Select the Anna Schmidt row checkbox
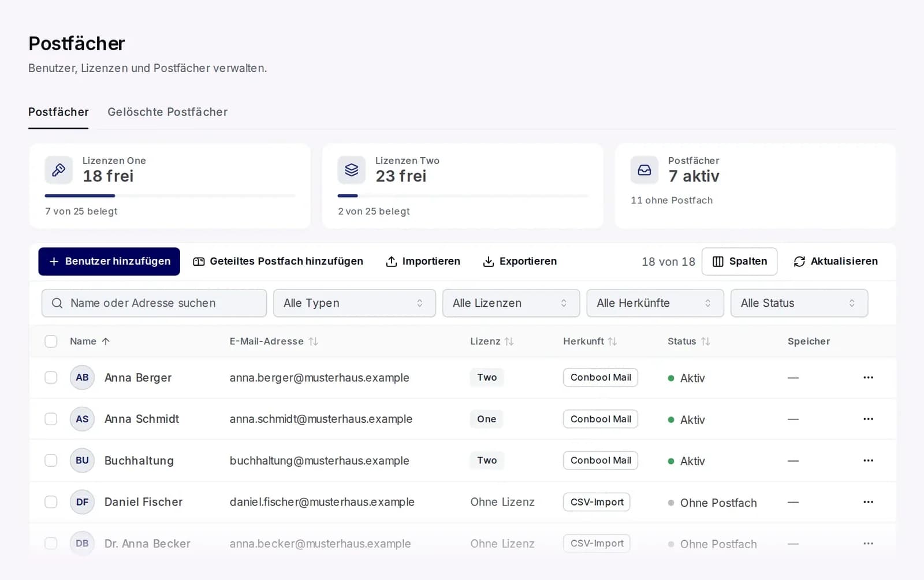Screen dimensions: 924x580 click(51, 419)
